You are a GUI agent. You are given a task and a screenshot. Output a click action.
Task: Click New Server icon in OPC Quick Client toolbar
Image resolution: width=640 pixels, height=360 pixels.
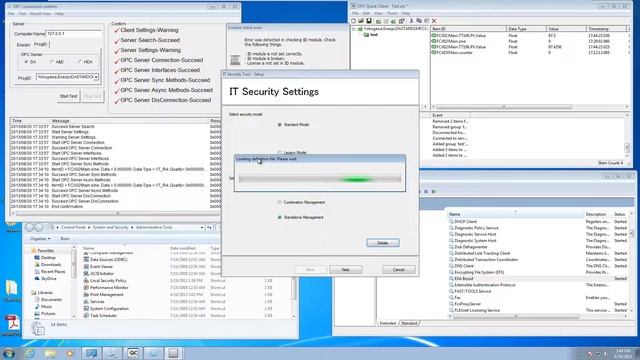[x=378, y=21]
